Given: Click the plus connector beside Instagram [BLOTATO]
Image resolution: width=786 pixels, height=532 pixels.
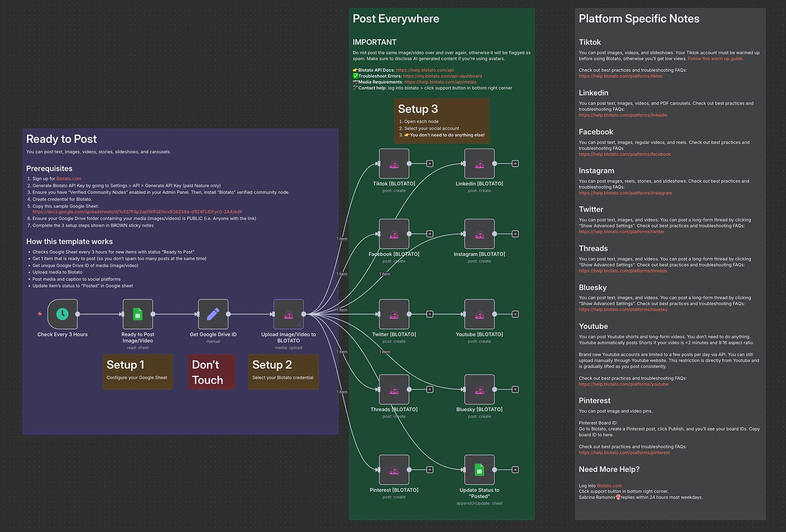Looking at the screenshot, I should pyautogui.click(x=515, y=234).
